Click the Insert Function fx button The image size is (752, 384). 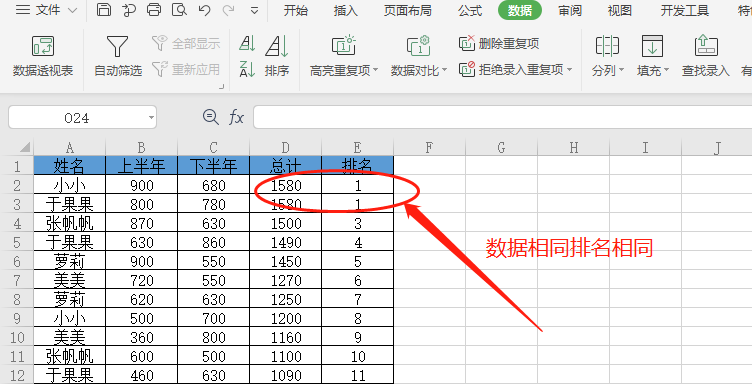[x=236, y=117]
